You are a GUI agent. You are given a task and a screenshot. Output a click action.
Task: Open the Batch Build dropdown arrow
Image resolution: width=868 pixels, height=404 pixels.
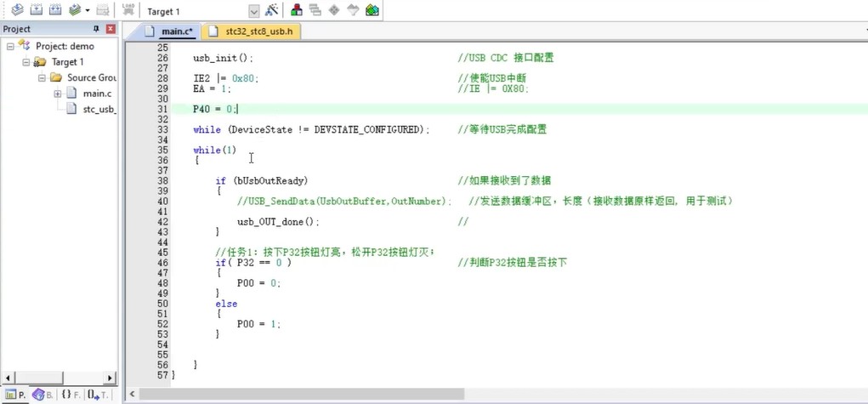(88, 10)
